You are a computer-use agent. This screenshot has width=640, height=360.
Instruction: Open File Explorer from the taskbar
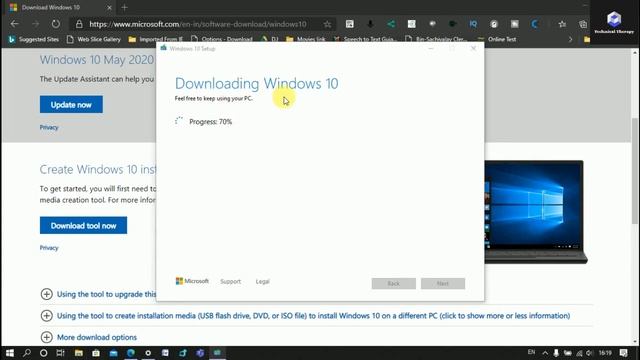coord(79,353)
